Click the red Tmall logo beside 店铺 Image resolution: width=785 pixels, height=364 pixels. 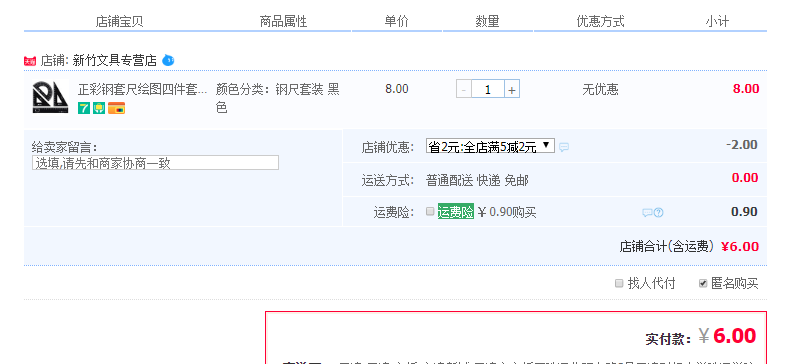pos(30,61)
